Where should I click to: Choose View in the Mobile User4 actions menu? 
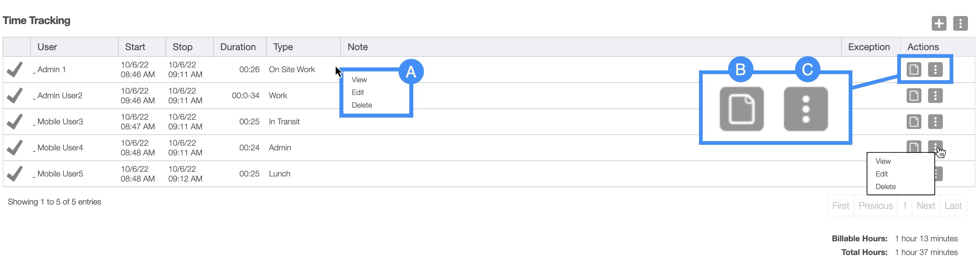click(883, 161)
